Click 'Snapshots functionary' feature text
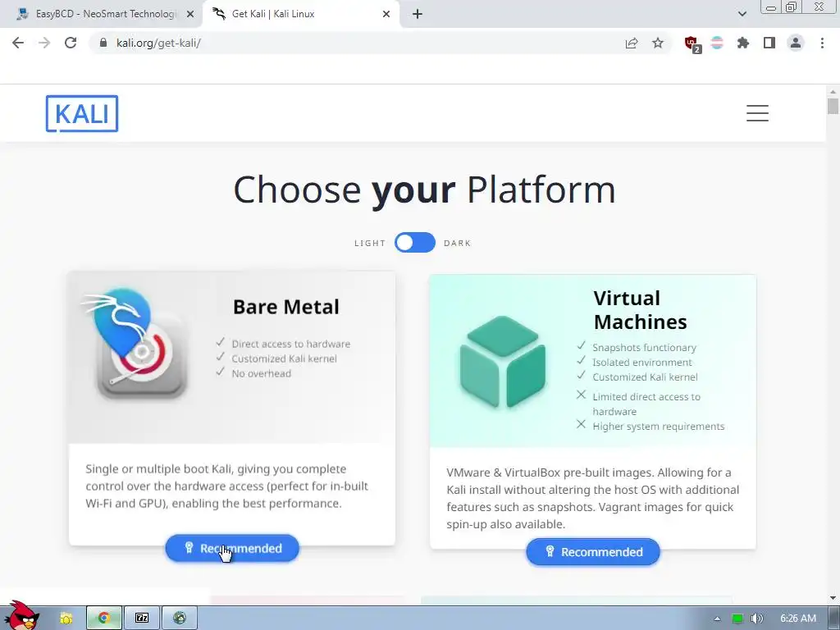840x630 pixels. 644,348
